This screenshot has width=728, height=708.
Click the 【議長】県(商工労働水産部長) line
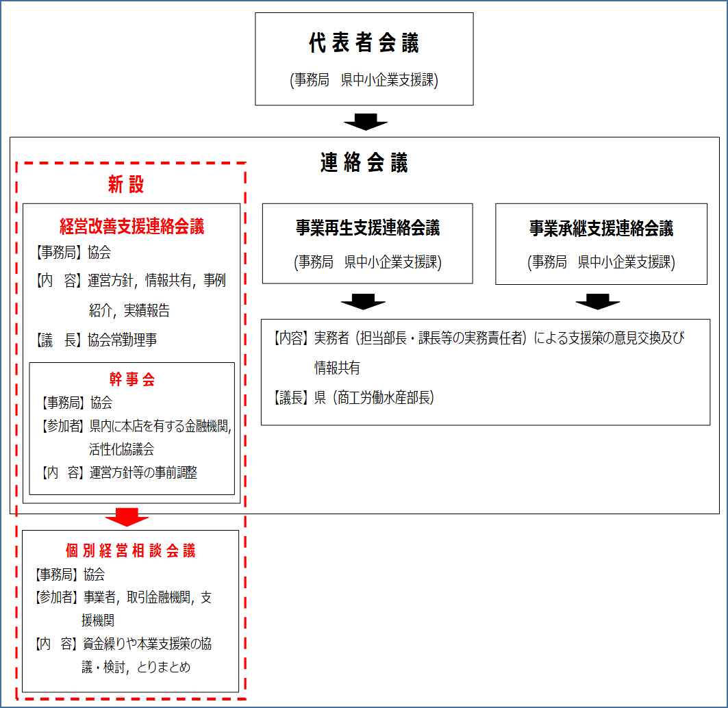pyautogui.click(x=353, y=397)
